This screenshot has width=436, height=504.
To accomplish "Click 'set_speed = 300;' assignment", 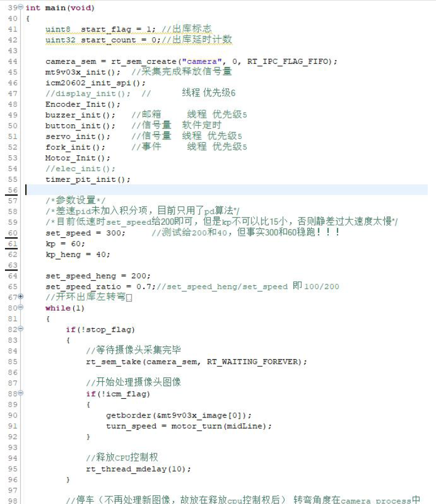I will pyautogui.click(x=85, y=233).
